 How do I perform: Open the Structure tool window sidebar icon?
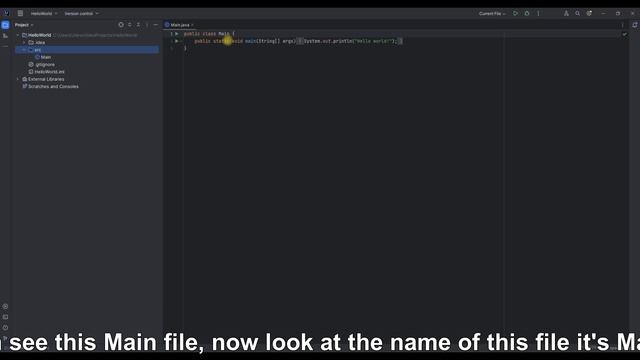click(x=5, y=36)
